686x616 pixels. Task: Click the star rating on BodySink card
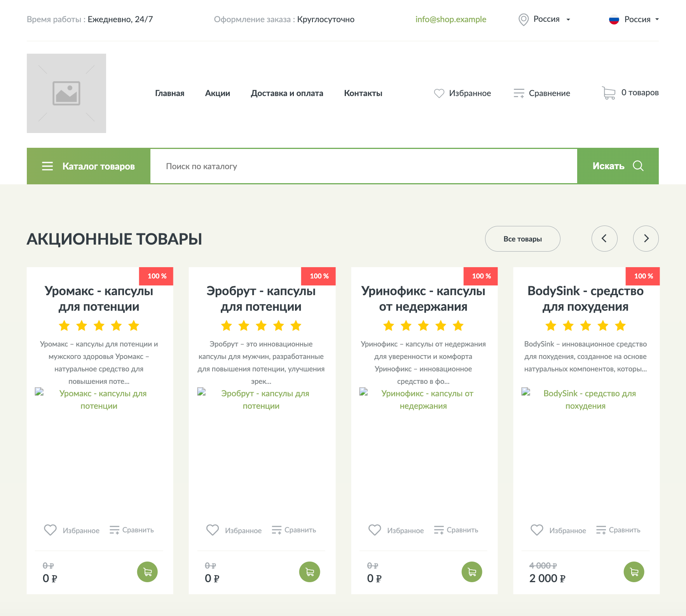[586, 325]
